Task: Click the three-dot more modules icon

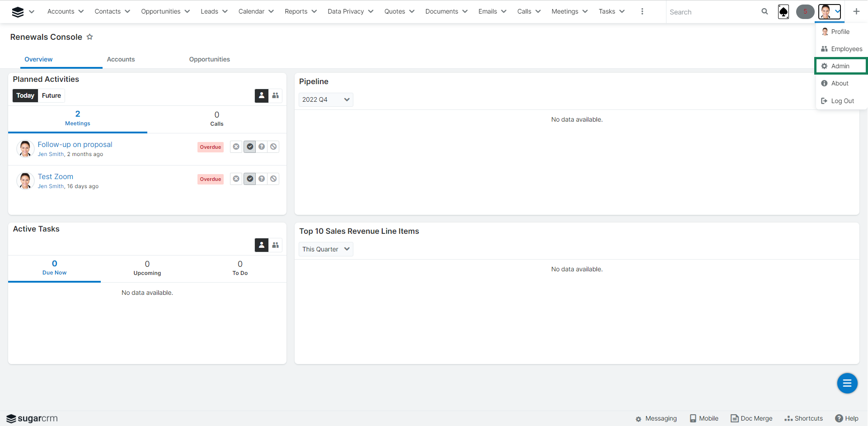Action: 642,12
